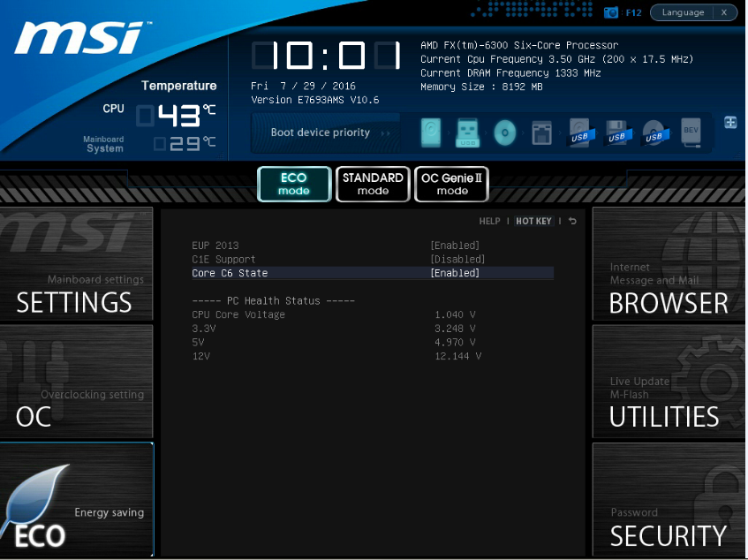
Task: Click the Memory Size 8192 MB line
Action: (481, 87)
